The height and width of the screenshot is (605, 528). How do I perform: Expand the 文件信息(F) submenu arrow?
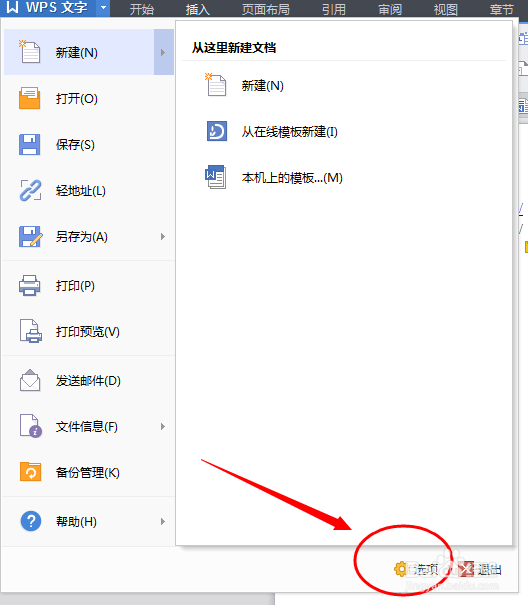pyautogui.click(x=163, y=426)
